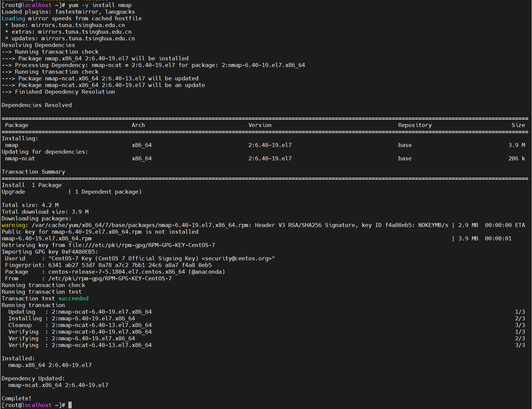532x409 pixels.
Task: Click the 'Installing:' table section label
Action: 20,138
